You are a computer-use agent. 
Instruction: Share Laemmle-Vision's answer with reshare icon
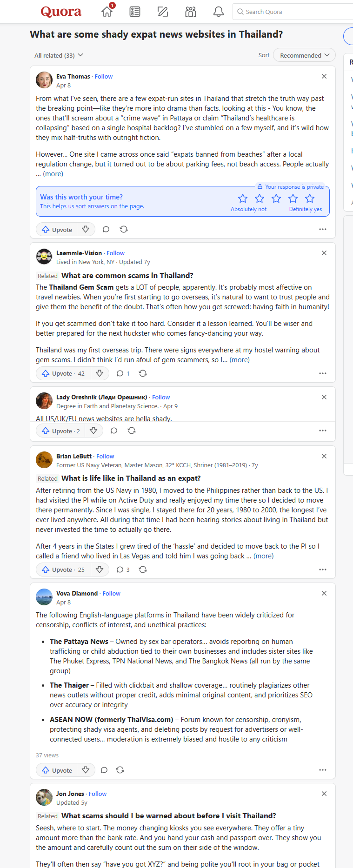coord(143,373)
